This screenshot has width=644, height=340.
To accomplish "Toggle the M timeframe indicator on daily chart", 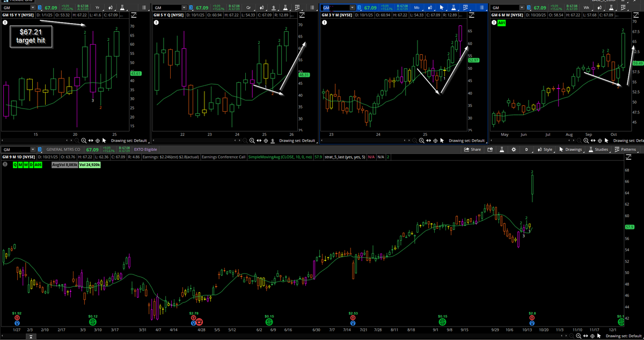I will (x=20, y=165).
